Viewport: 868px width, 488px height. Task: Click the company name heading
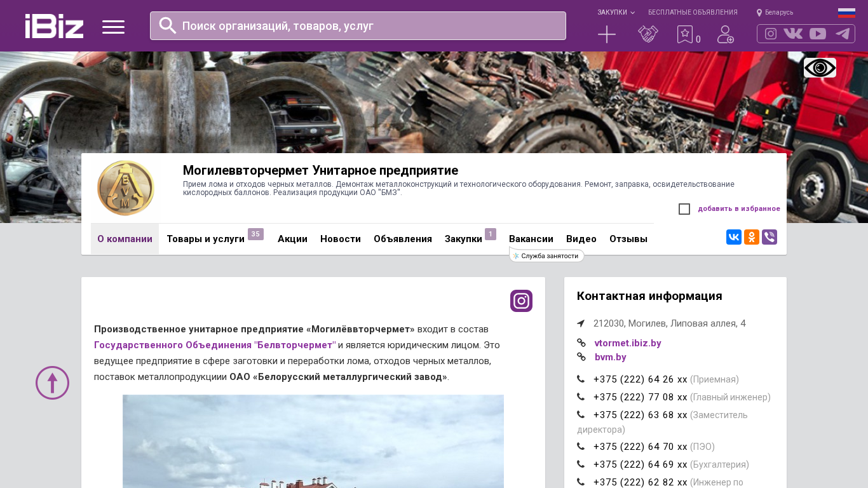[320, 170]
